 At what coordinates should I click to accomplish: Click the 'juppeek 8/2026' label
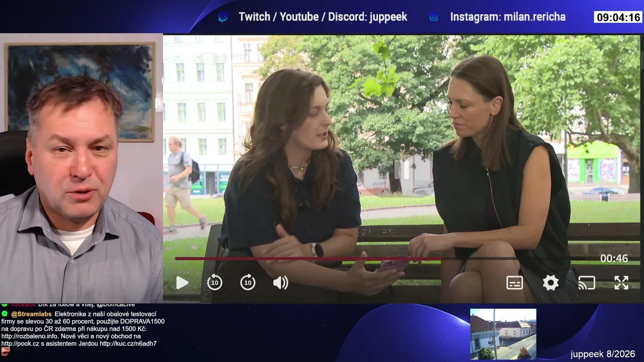point(603,354)
